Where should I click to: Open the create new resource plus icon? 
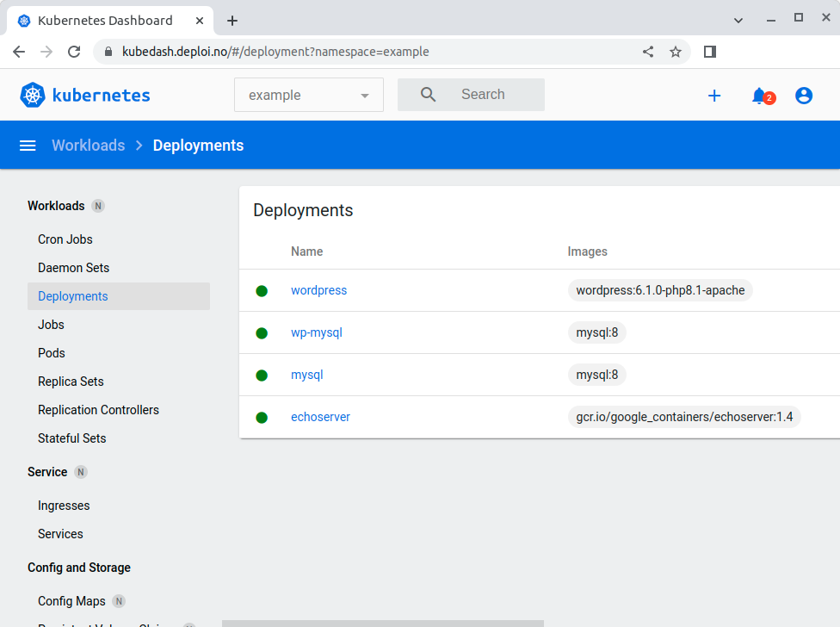tap(714, 96)
